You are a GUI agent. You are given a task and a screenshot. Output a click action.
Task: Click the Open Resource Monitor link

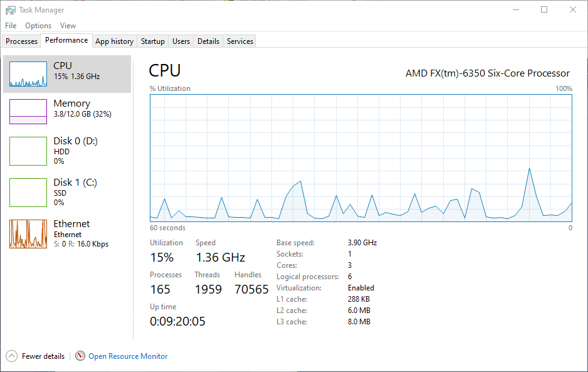click(x=128, y=356)
